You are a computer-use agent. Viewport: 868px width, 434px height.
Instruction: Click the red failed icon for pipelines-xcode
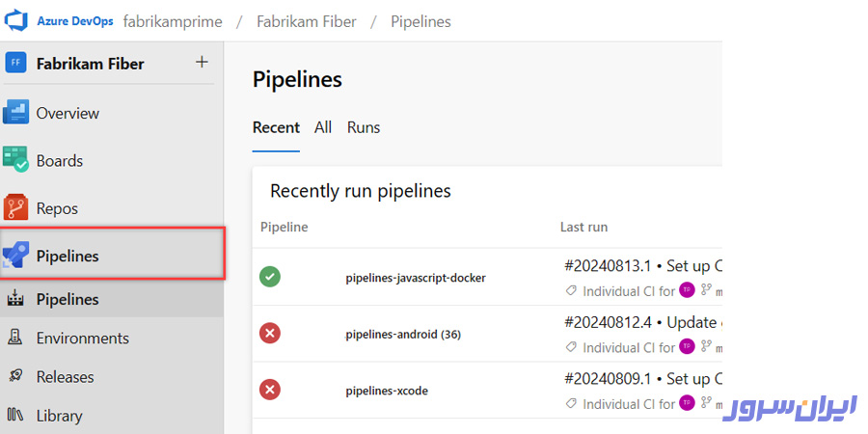[270, 390]
